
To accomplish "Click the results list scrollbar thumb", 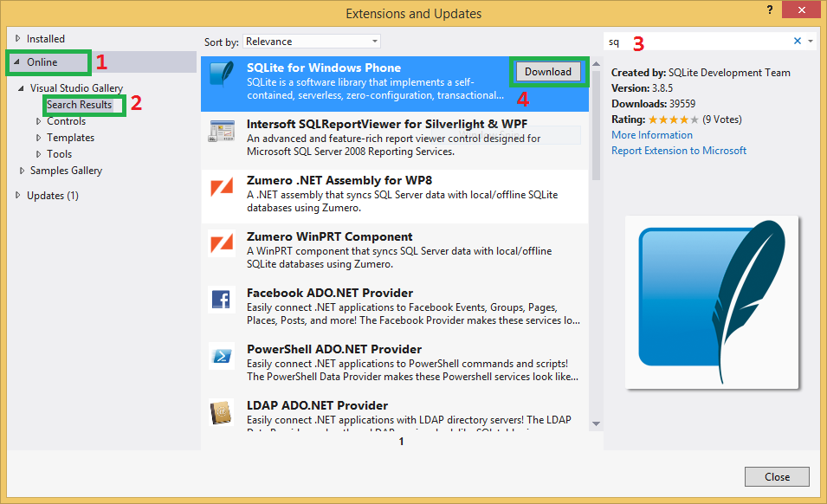I will click(x=596, y=126).
